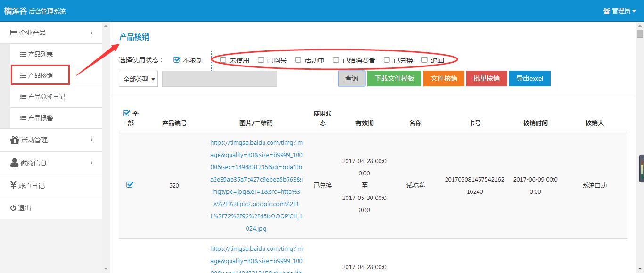Uncheck the row checkbox for product 520
Screen dimensions: 644x273
[x=130, y=185]
